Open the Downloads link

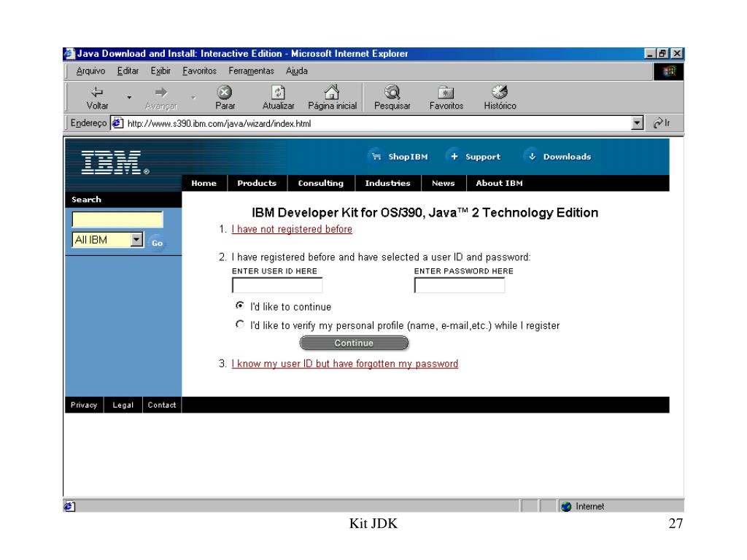pyautogui.click(x=567, y=157)
